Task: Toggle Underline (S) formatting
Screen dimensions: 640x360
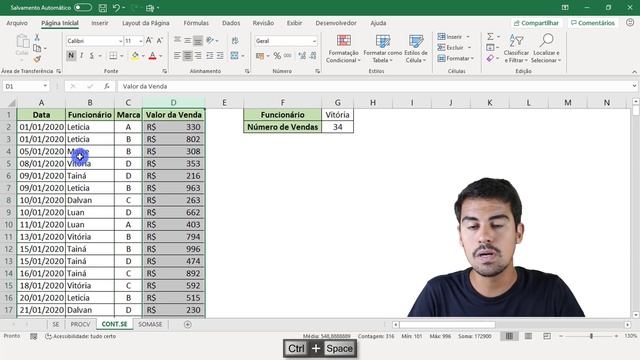Action: pyautogui.click(x=91, y=56)
